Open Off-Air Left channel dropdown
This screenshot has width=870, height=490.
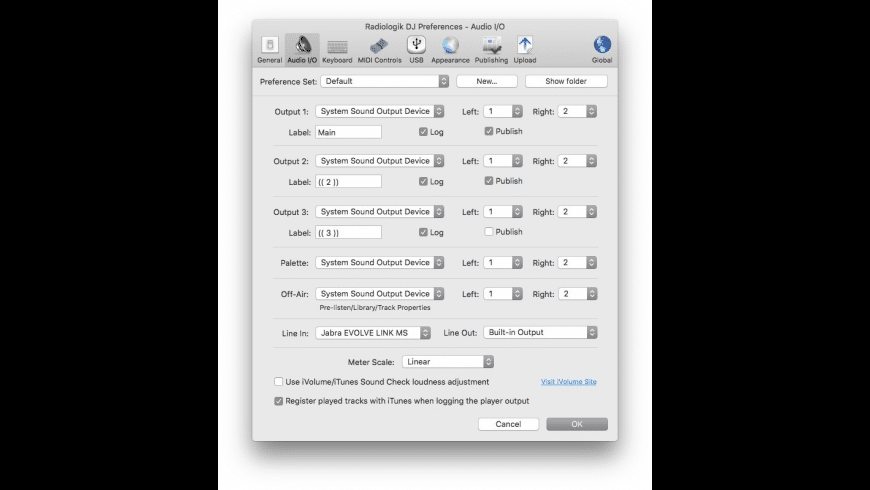[x=503, y=293]
